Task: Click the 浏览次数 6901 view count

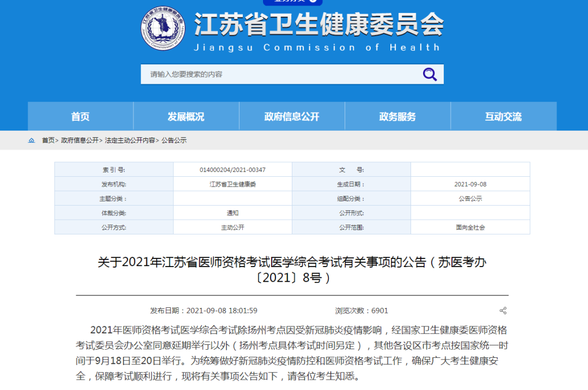Action: 362,311
